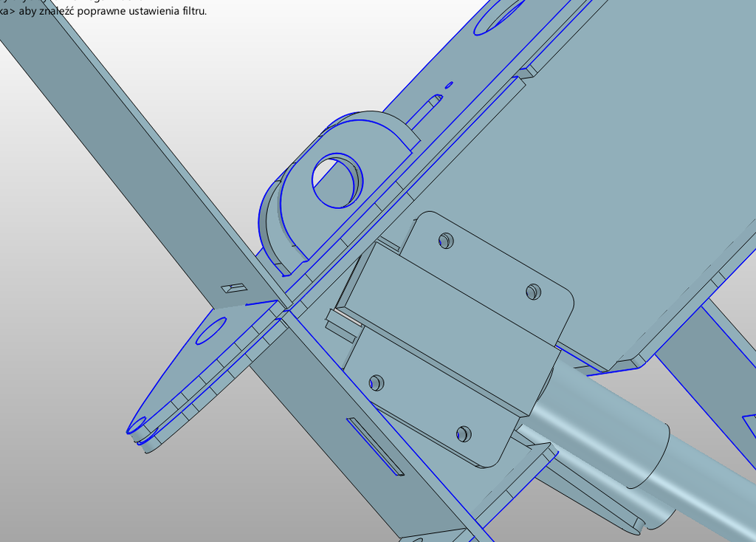Viewport: 756px width, 542px height.
Task: Pick the lower-right bolt hole on the bracket
Action: point(464,433)
